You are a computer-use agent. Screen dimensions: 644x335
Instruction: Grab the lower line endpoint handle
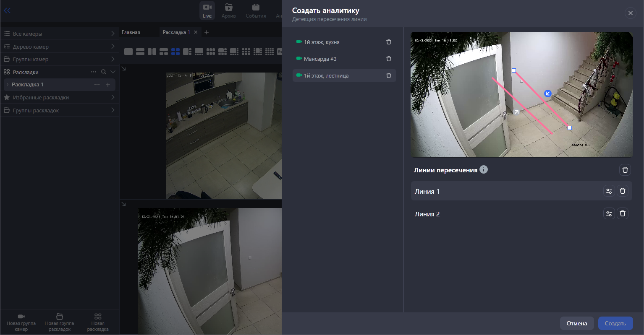pyautogui.click(x=569, y=128)
